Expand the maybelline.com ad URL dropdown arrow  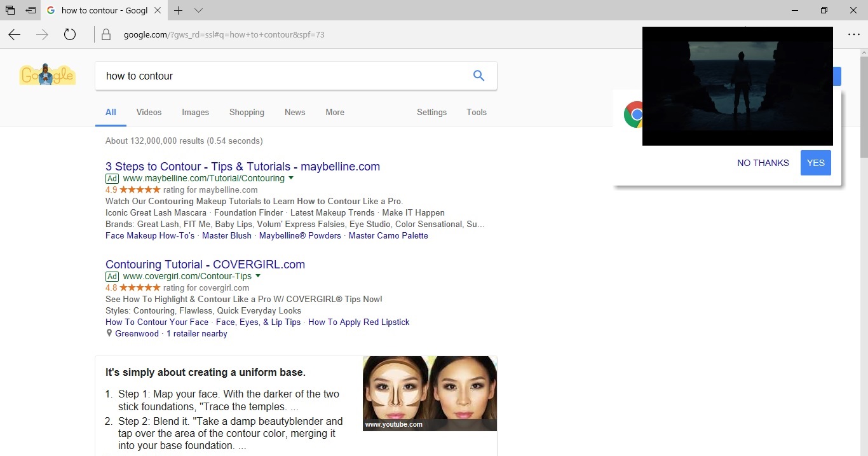click(291, 178)
